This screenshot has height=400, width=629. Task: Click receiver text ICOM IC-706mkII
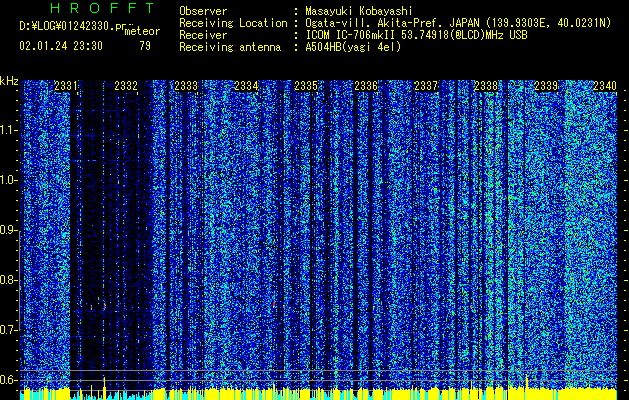[351, 35]
